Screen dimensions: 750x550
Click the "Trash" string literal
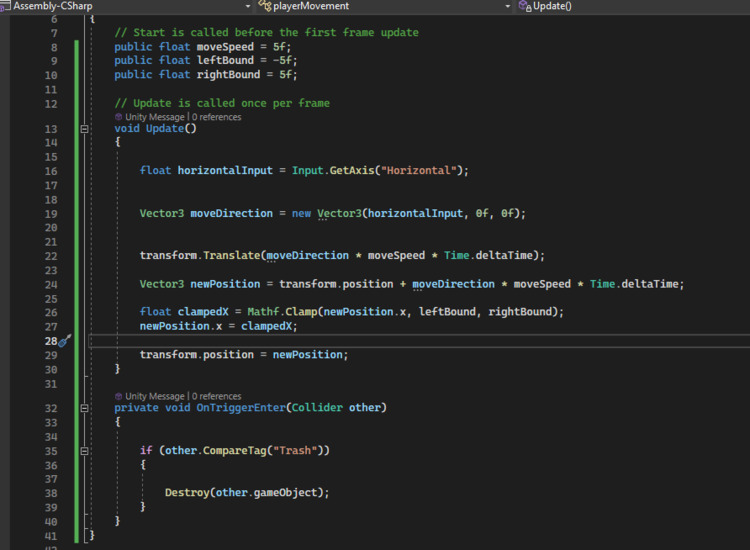[295, 451]
